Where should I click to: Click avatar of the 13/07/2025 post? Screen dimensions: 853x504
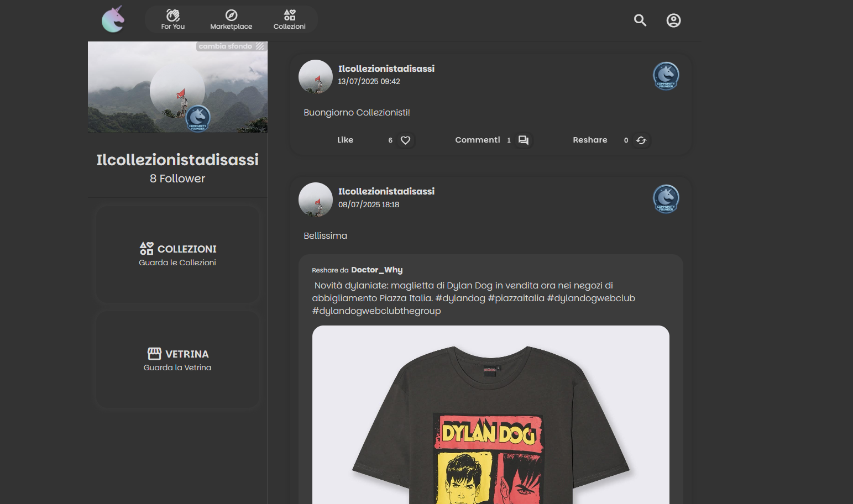[316, 77]
